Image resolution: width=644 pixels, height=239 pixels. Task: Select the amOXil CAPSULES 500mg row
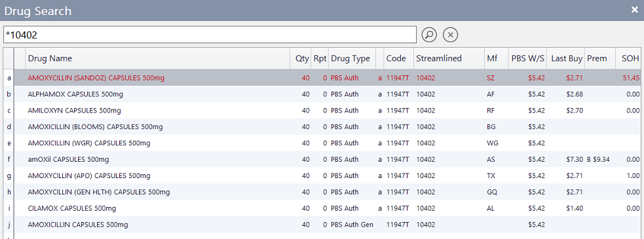click(x=328, y=159)
